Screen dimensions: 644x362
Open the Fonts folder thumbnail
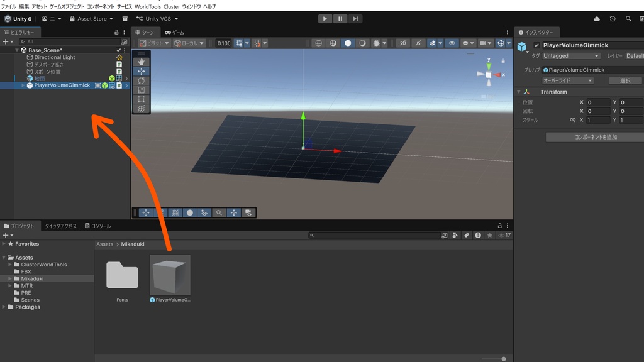[123, 275]
